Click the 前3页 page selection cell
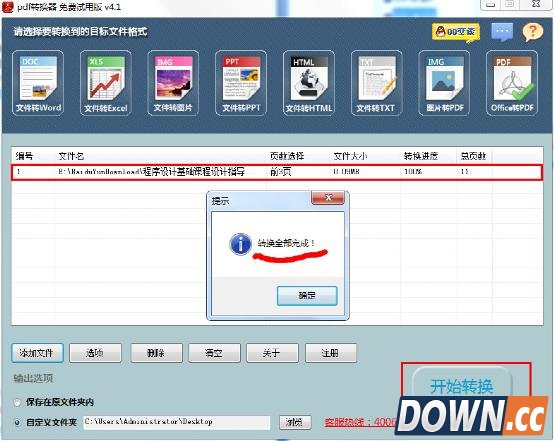The image size is (554, 441). 281,172
